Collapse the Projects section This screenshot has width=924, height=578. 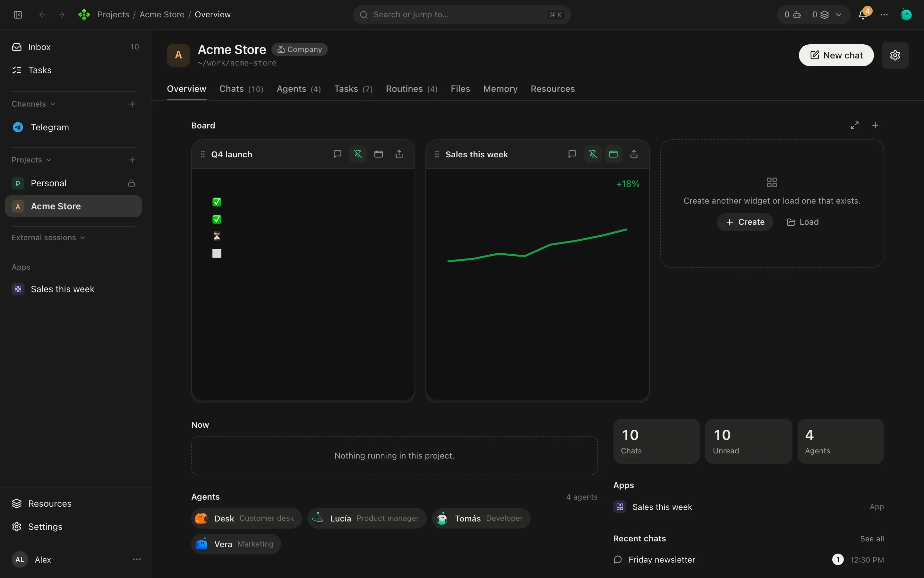tap(31, 160)
